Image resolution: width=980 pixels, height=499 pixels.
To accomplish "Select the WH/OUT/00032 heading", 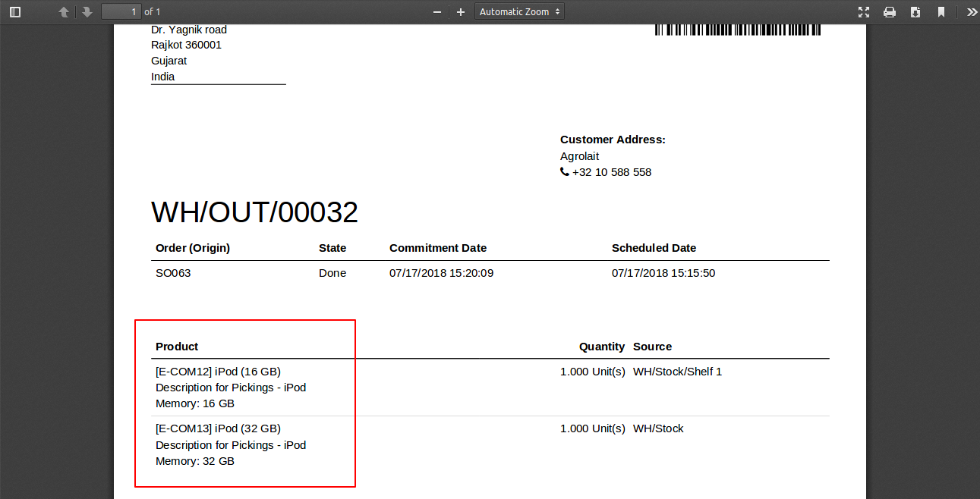I will (255, 212).
